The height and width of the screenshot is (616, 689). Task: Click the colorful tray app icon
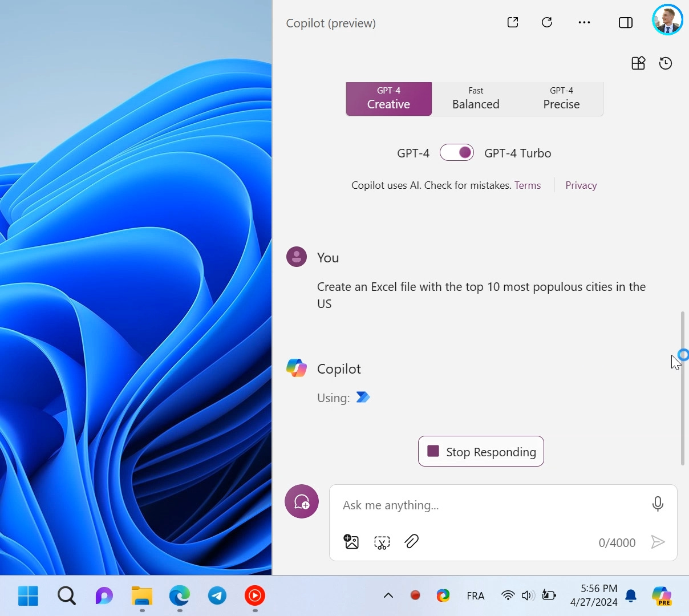443,595
